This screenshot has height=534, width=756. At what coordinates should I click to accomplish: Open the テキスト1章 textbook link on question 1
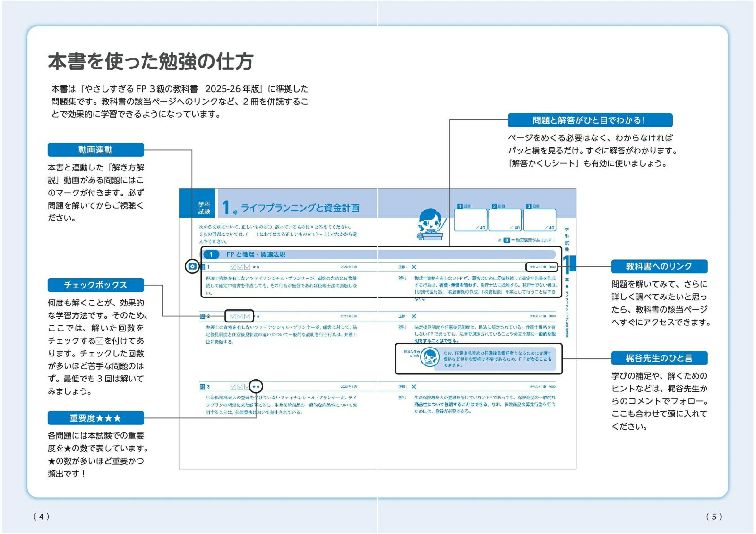point(542,267)
